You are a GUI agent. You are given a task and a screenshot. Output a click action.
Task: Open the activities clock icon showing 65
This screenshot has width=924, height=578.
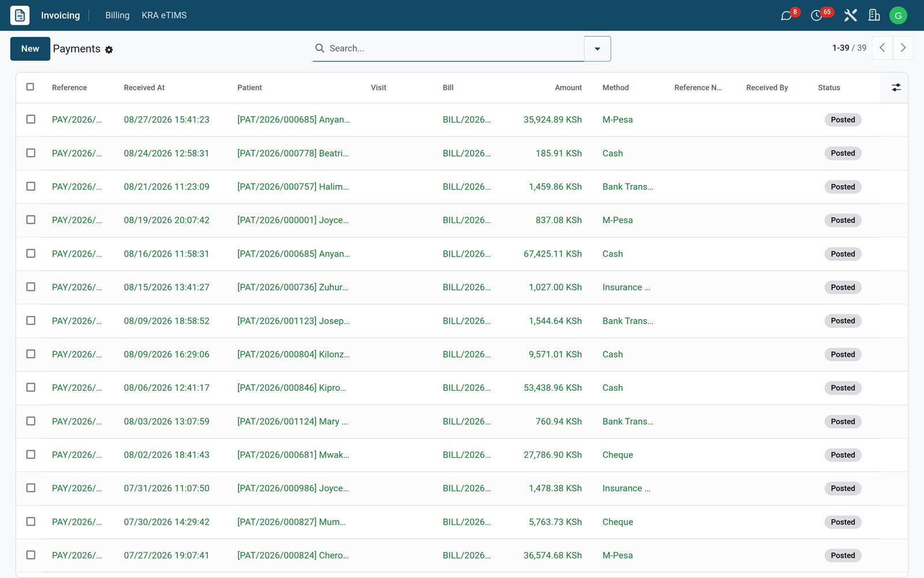tap(817, 16)
